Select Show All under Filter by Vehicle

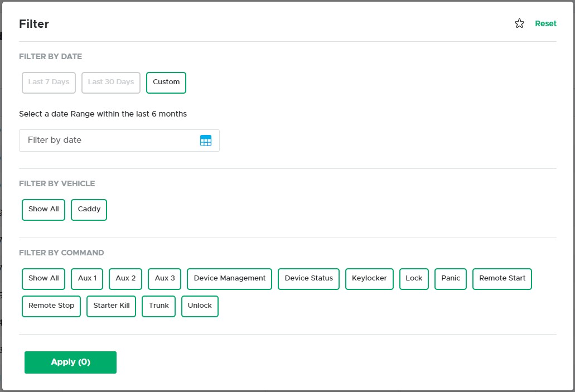[43, 210]
